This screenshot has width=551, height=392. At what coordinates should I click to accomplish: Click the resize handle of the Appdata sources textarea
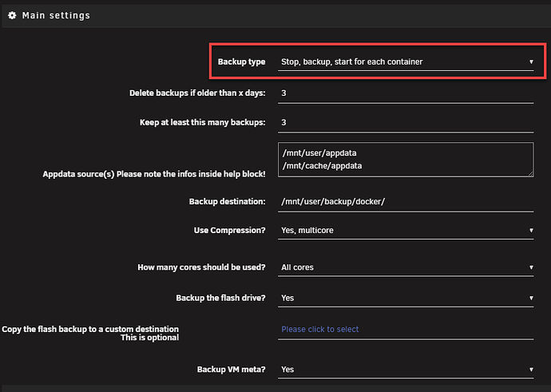529,172
